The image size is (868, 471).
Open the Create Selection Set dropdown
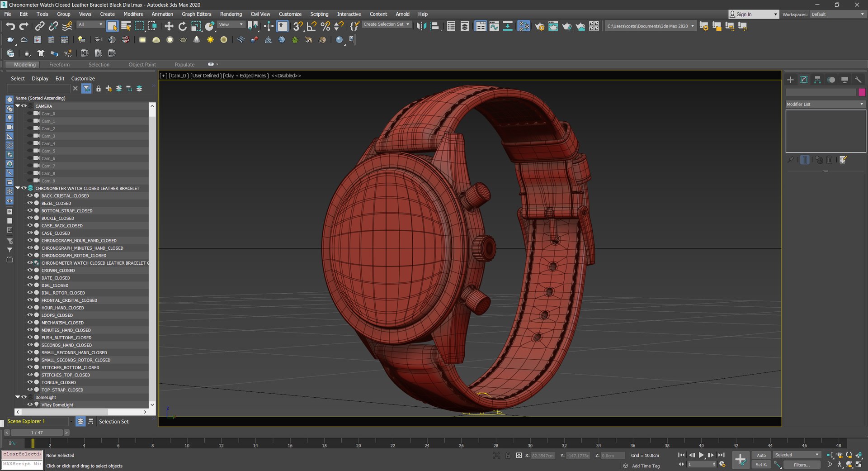tap(387, 24)
